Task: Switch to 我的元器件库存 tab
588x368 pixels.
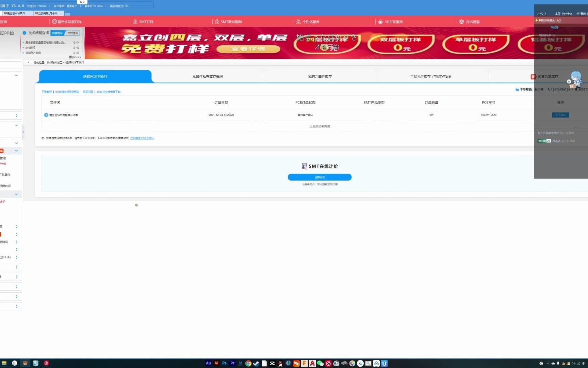Action: (320, 76)
